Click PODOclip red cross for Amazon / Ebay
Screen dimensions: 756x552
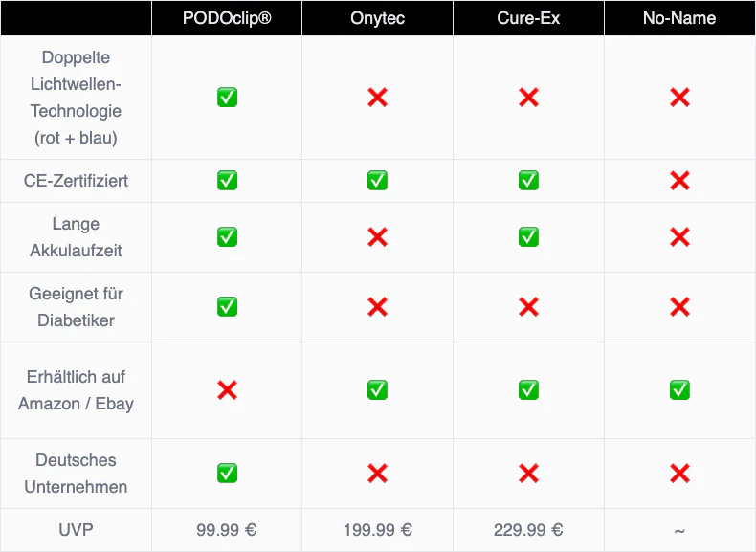pos(227,390)
